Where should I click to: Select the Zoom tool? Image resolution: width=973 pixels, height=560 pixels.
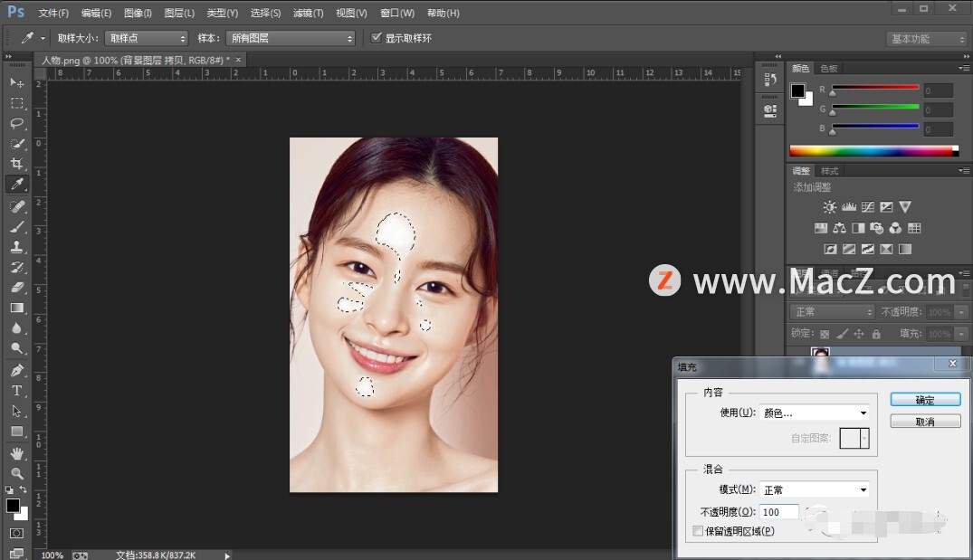(x=17, y=473)
